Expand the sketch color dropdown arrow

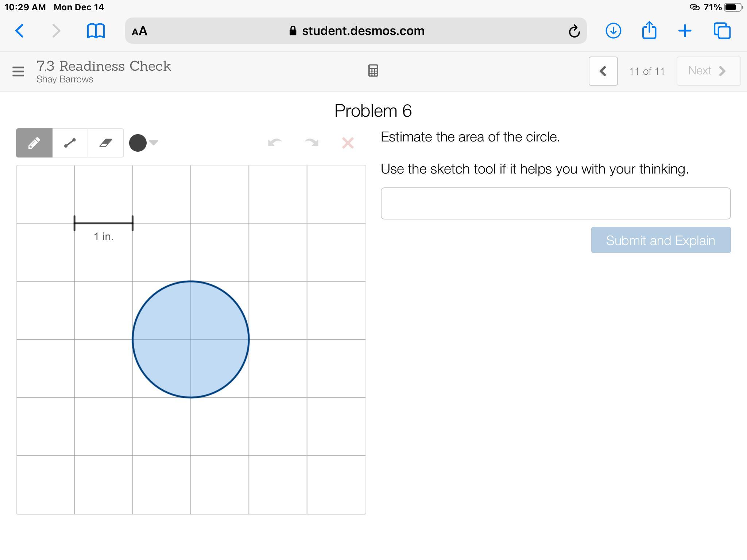(x=154, y=143)
